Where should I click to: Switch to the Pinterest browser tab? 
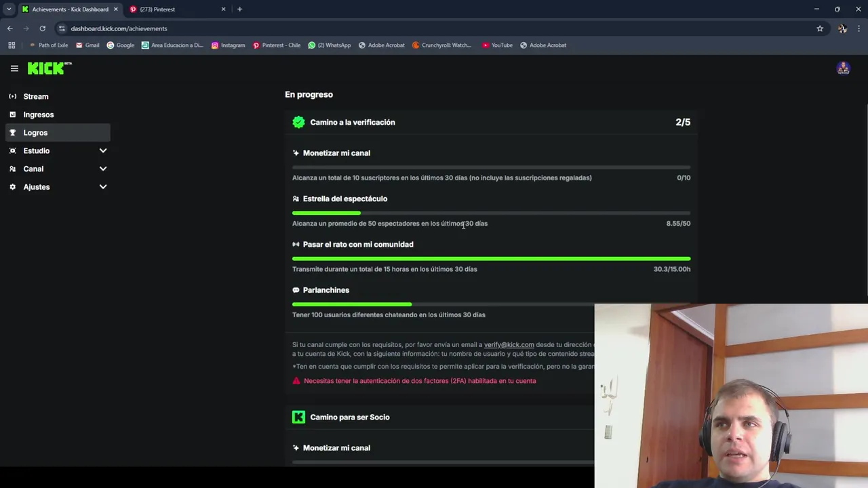(x=178, y=9)
